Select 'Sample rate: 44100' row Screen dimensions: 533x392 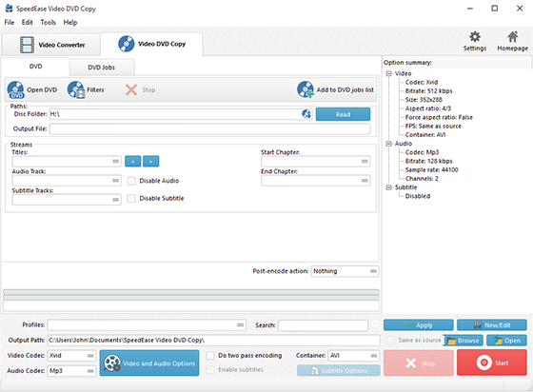pyautogui.click(x=432, y=170)
